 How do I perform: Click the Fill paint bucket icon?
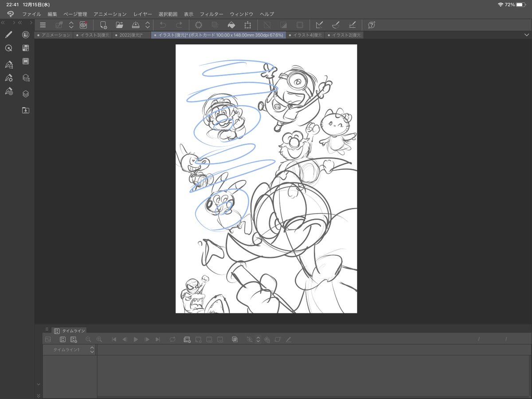coord(231,25)
